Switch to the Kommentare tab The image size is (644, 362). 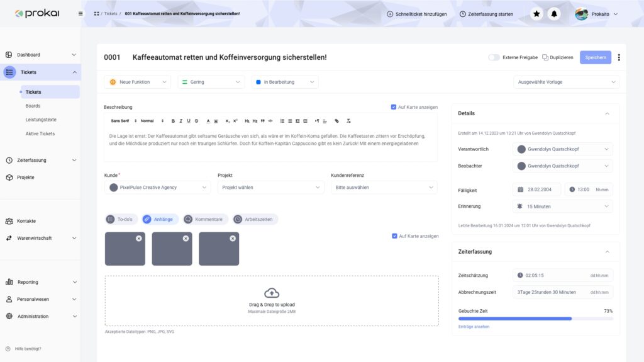pyautogui.click(x=204, y=219)
